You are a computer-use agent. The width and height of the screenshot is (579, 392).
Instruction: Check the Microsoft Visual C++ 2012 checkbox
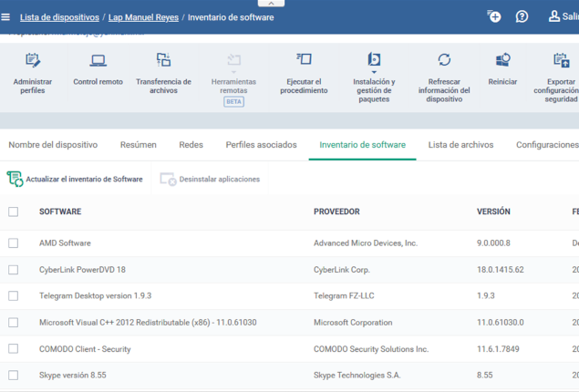tap(14, 323)
